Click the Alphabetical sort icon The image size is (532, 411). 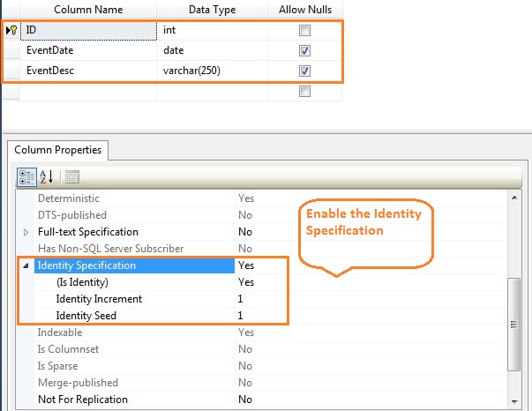coord(45,176)
